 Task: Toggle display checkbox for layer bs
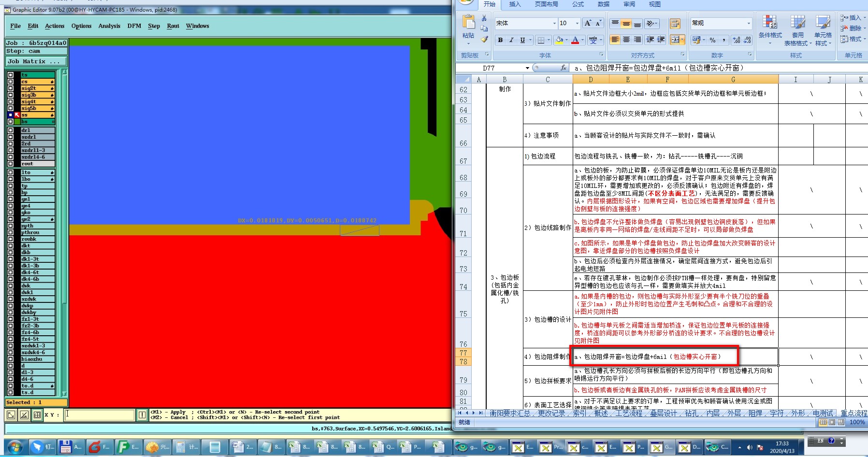pyautogui.click(x=11, y=122)
